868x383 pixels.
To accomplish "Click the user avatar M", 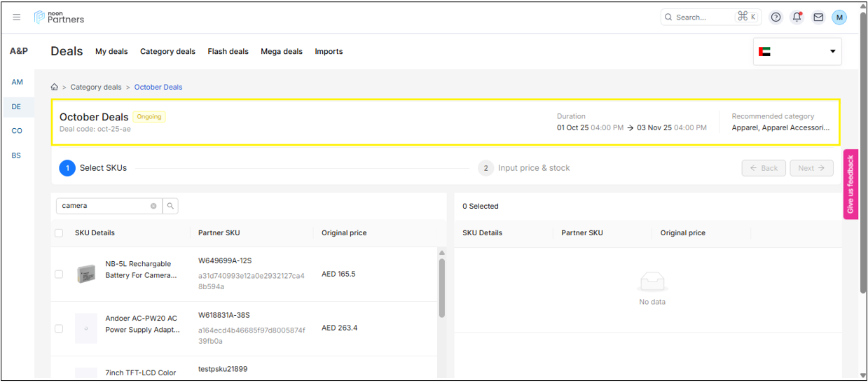I will point(839,18).
